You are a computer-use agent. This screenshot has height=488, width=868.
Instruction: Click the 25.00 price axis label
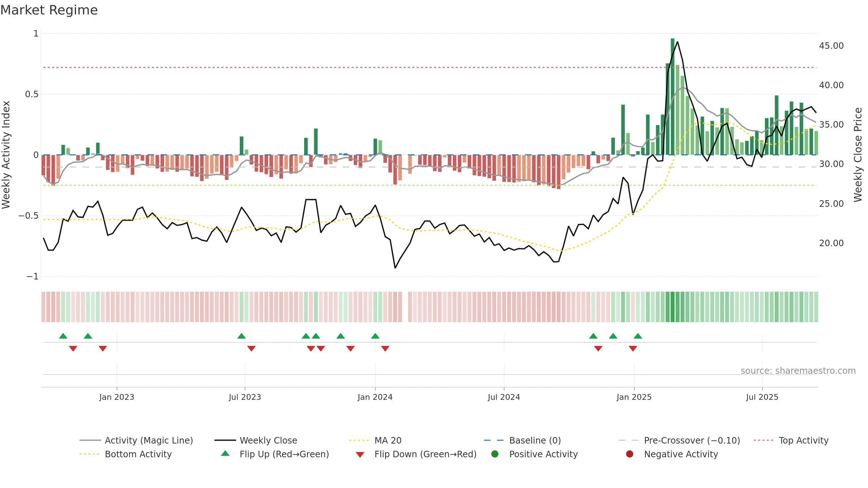(x=831, y=204)
